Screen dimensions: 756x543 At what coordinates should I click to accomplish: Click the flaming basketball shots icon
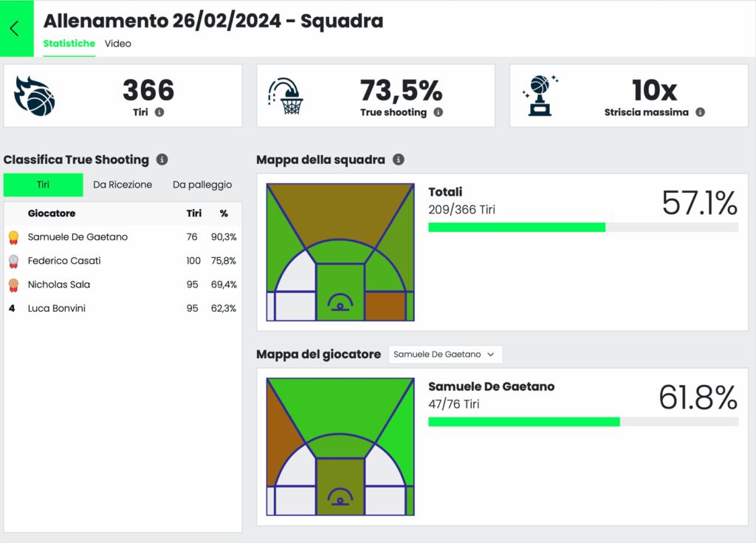[x=35, y=96]
